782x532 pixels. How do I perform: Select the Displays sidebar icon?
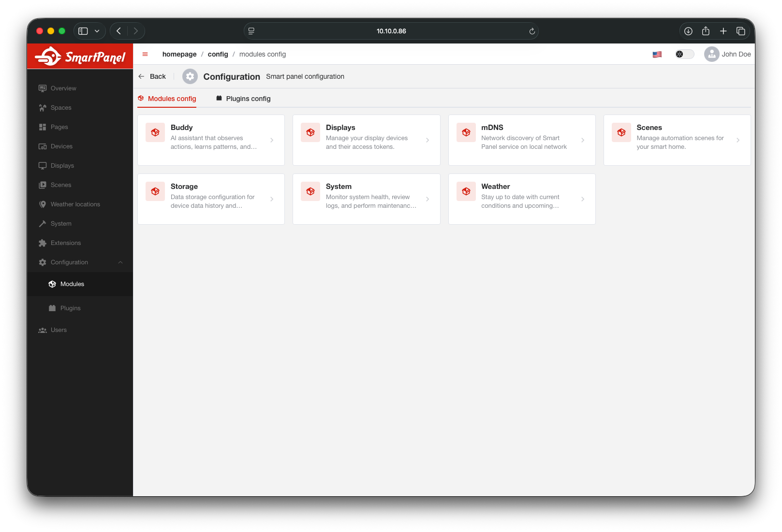[x=42, y=165]
